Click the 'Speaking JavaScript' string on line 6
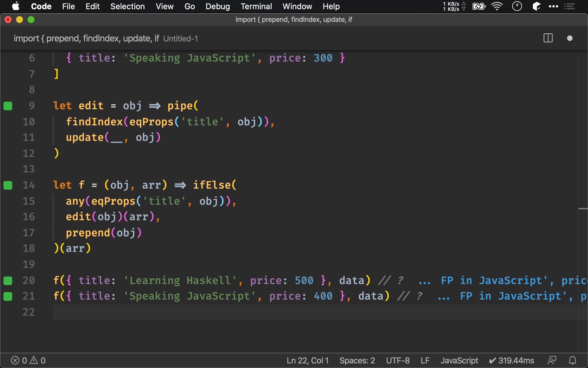 click(x=189, y=58)
